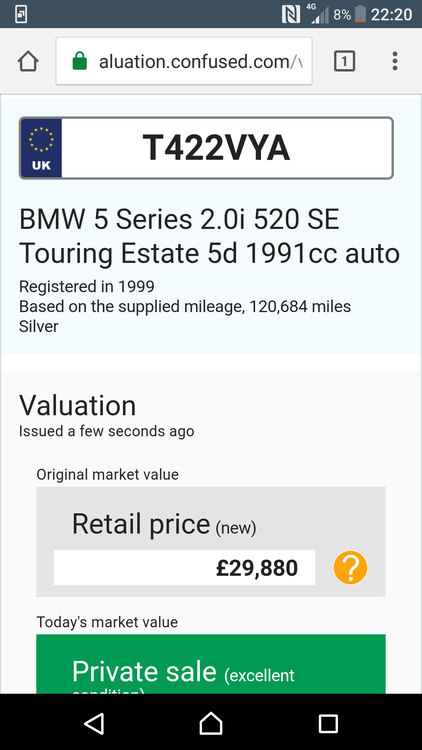Tap the blue UK EU flag badge
The height and width of the screenshot is (750, 422).
41,148
